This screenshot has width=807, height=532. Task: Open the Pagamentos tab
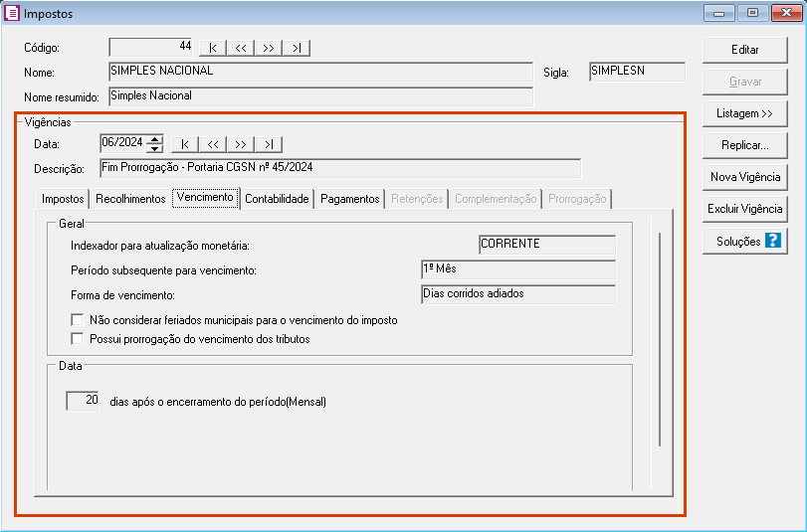point(350,199)
